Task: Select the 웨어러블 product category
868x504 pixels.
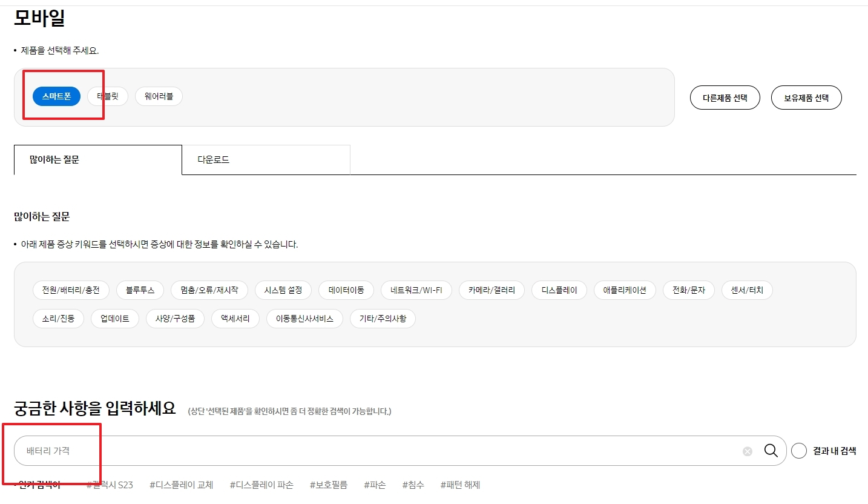Action: click(159, 96)
